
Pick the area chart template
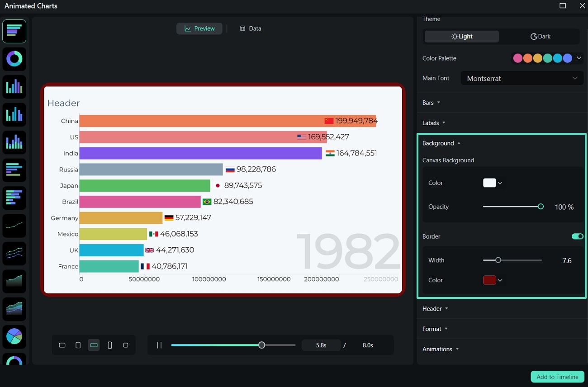coord(14,281)
